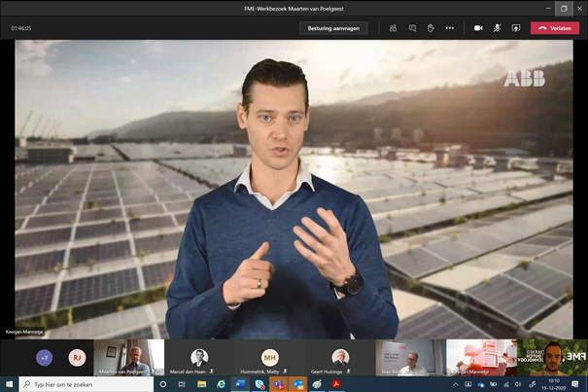Image resolution: width=588 pixels, height=392 pixels.
Task: Toggle the camera on or off
Action: 478,28
